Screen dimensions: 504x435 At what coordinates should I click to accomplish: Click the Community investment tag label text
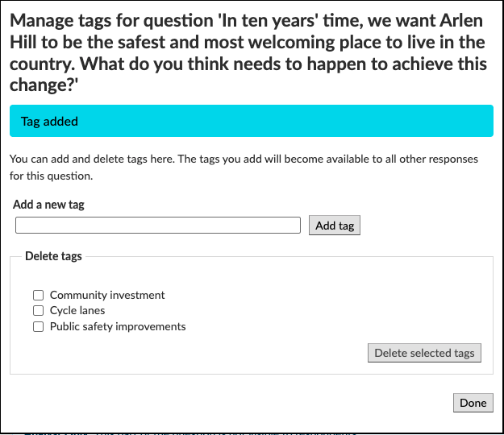tap(107, 295)
